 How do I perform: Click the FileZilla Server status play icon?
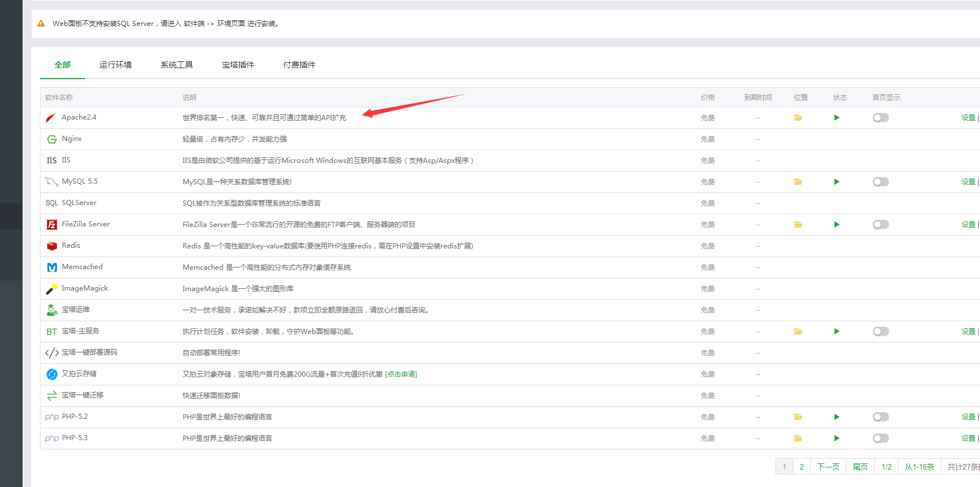click(837, 225)
